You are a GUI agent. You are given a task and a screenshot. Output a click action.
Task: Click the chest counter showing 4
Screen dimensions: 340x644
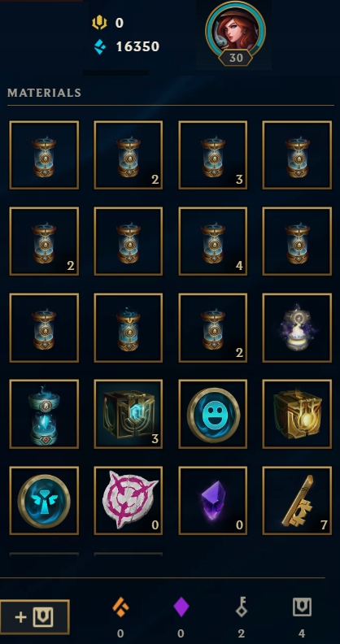coord(302,607)
